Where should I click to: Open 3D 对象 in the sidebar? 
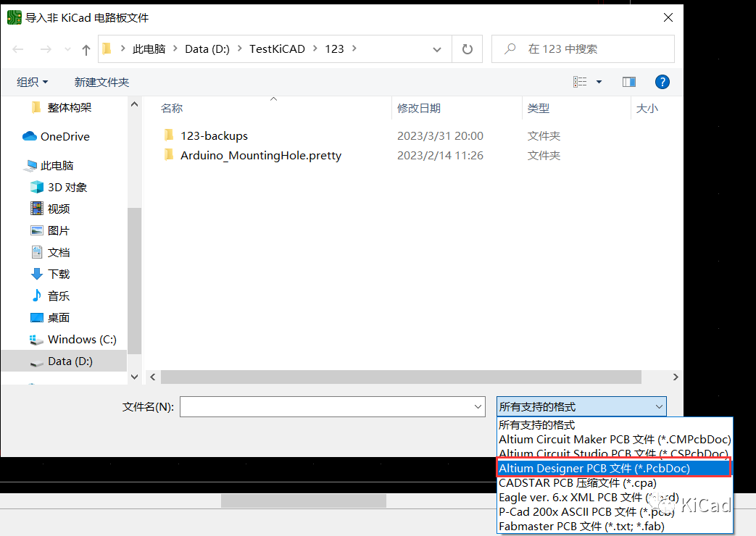[x=67, y=188]
